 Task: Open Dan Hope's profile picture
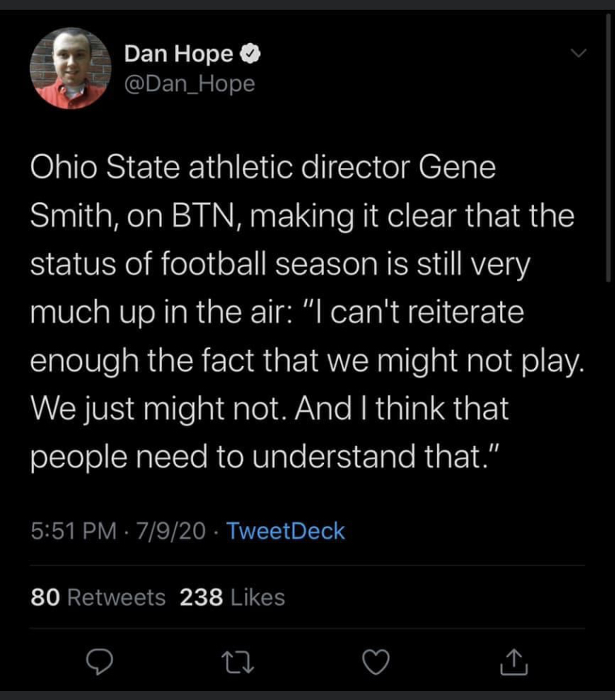[x=71, y=68]
